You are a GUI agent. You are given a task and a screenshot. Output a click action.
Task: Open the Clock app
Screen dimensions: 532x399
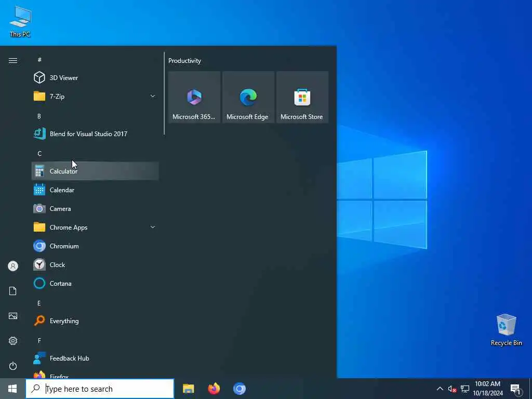point(95,264)
